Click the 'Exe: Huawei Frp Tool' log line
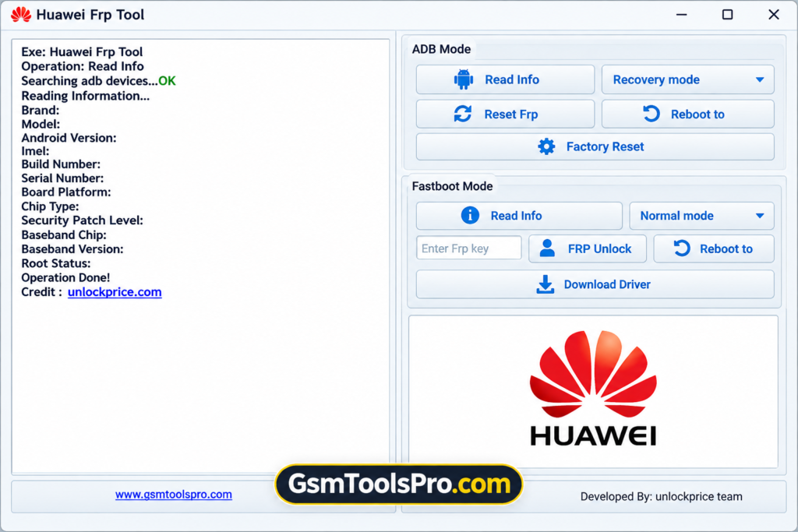The height and width of the screenshot is (532, 798). pos(82,52)
